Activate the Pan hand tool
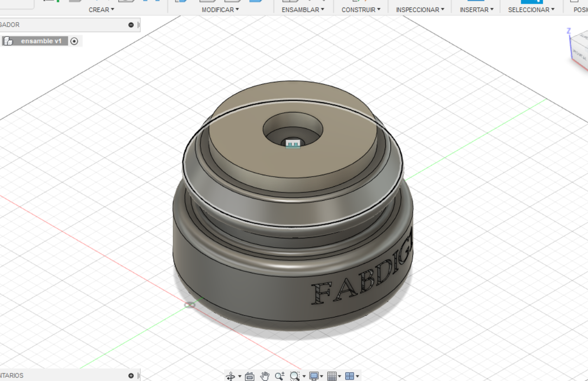 tap(265, 376)
